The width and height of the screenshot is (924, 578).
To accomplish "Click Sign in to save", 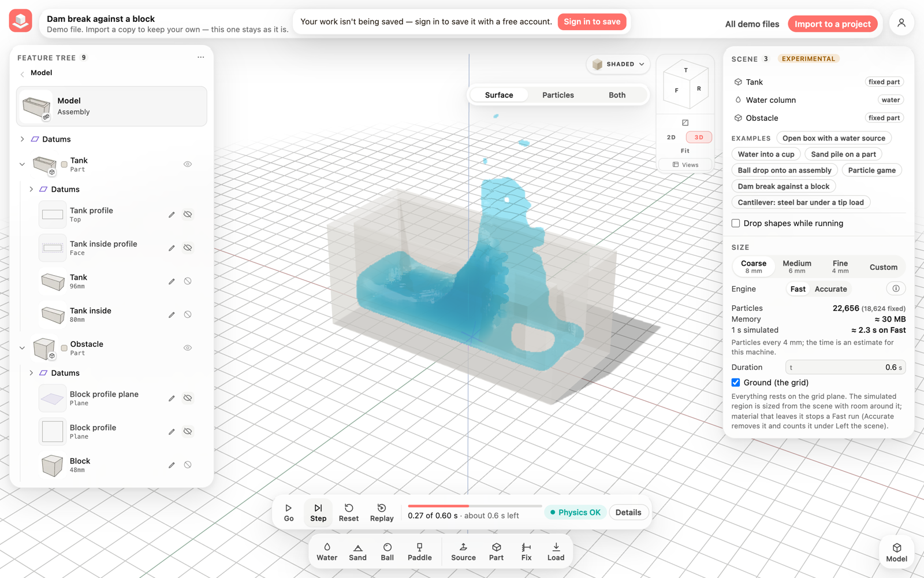I will point(592,22).
